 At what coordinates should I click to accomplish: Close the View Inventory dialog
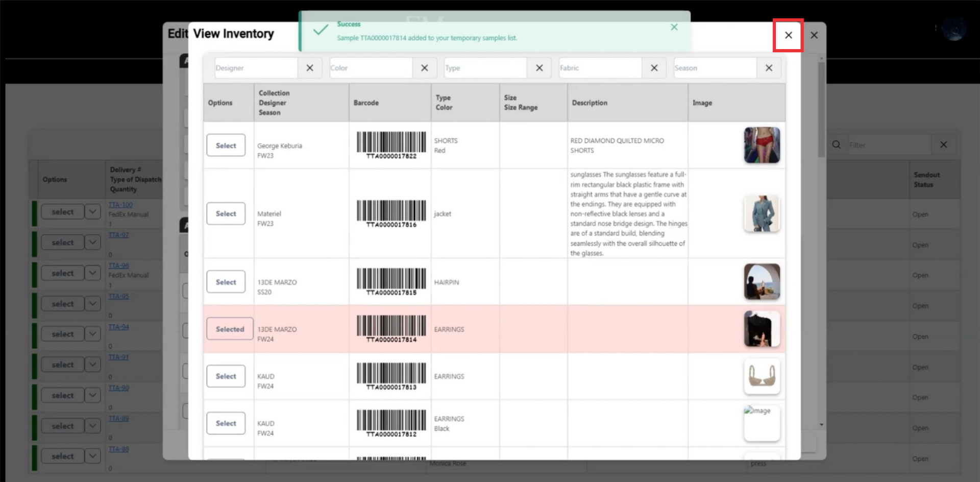pos(788,35)
